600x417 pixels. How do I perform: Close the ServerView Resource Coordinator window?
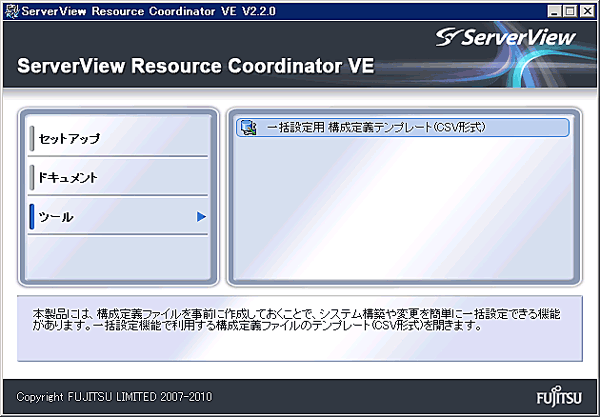[x=587, y=11]
